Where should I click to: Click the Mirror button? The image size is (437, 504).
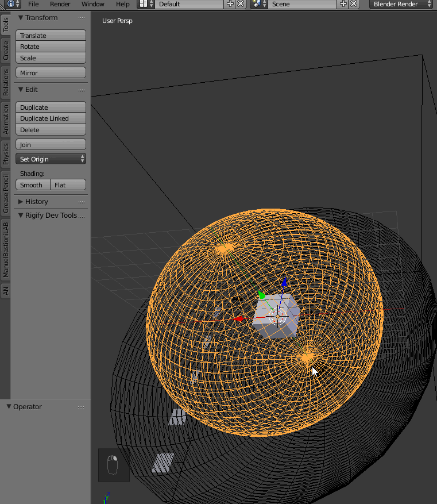(51, 72)
